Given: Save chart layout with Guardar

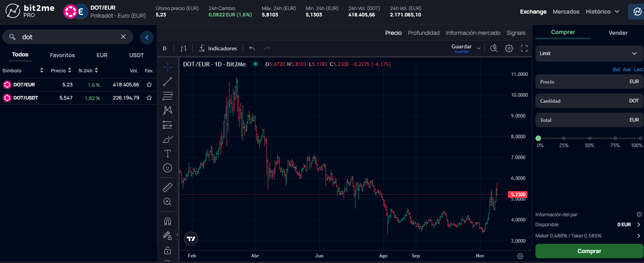Looking at the screenshot, I should pos(461,48).
